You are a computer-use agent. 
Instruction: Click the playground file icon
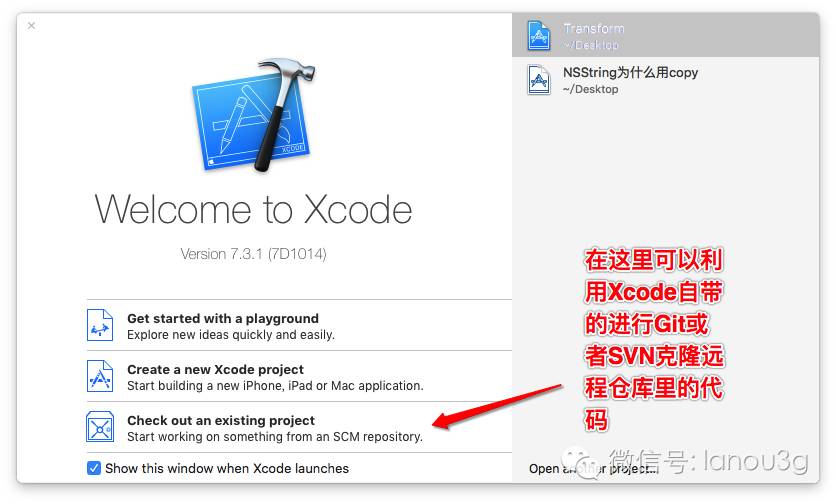[x=100, y=325]
